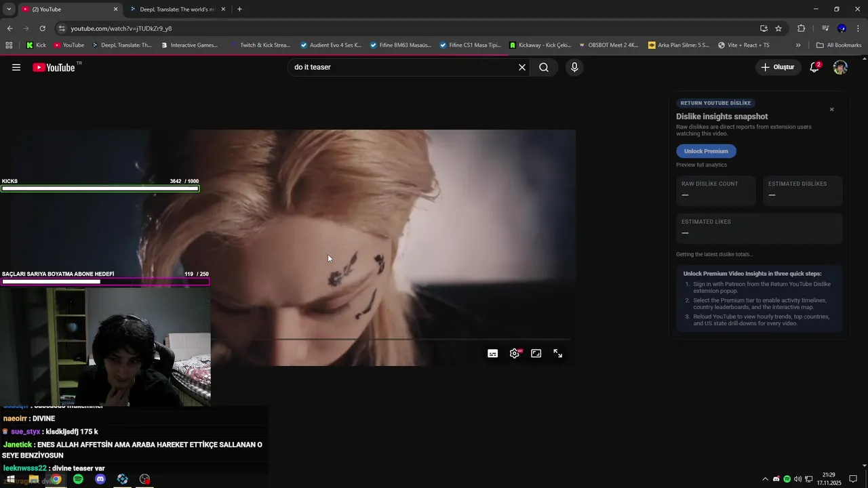The width and height of the screenshot is (868, 488).
Task: Open the OBSBOT Meet 2 4K bookmark
Action: point(609,45)
